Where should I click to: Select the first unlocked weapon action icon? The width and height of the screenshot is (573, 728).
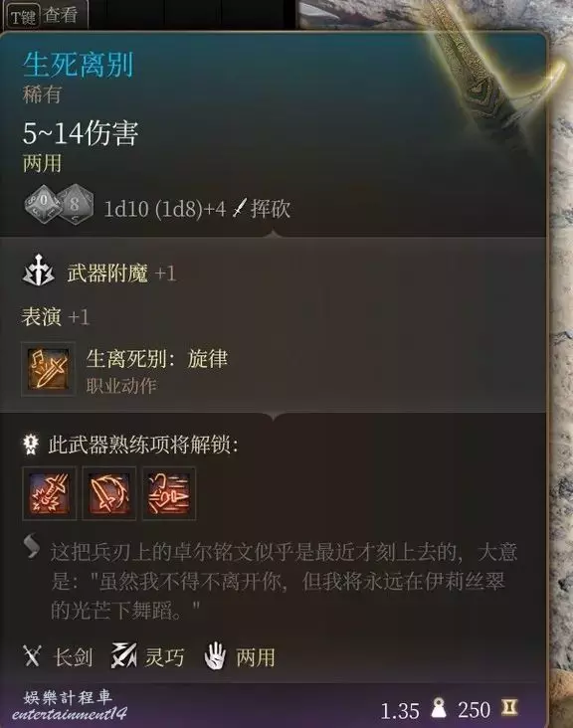(x=49, y=493)
